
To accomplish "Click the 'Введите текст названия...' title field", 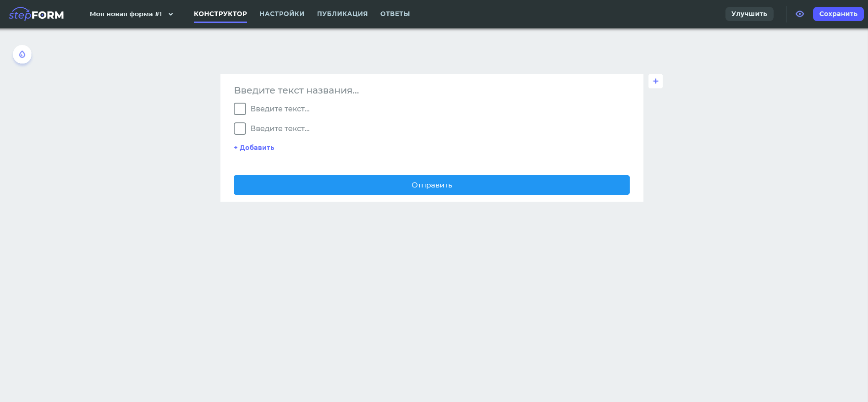I will click(x=297, y=91).
